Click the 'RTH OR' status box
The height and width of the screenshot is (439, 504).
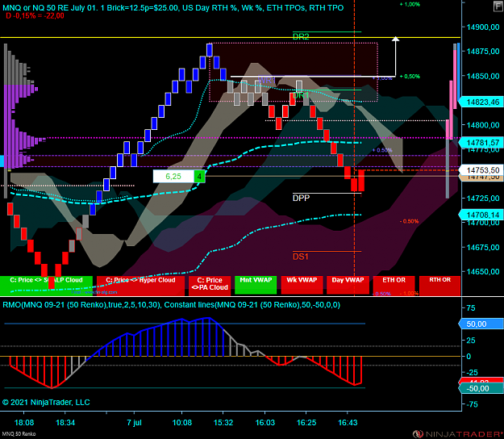click(x=440, y=285)
